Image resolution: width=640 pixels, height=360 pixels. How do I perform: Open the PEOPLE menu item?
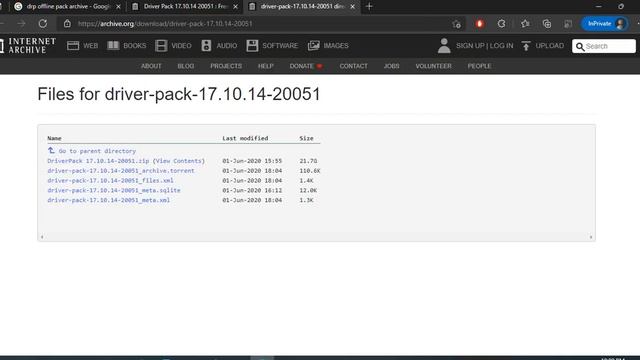click(479, 66)
